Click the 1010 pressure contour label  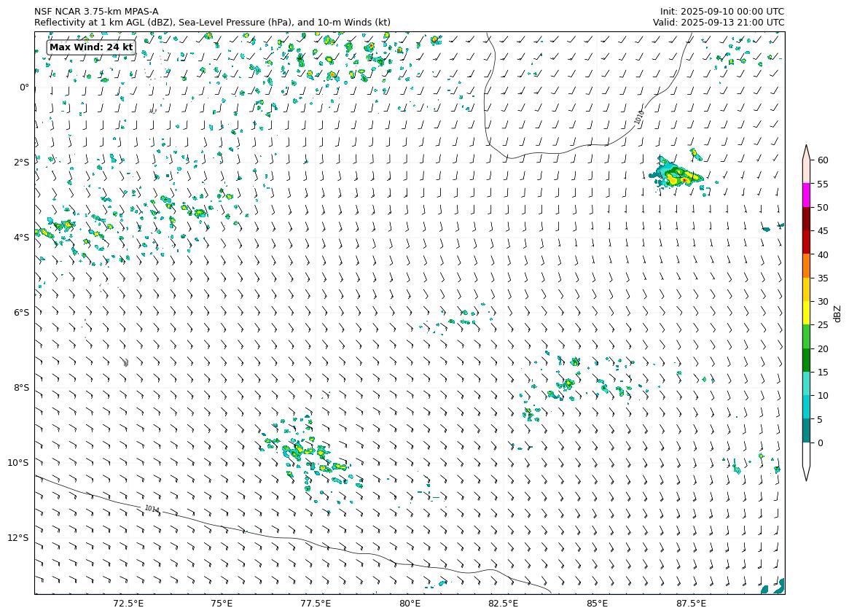639,117
